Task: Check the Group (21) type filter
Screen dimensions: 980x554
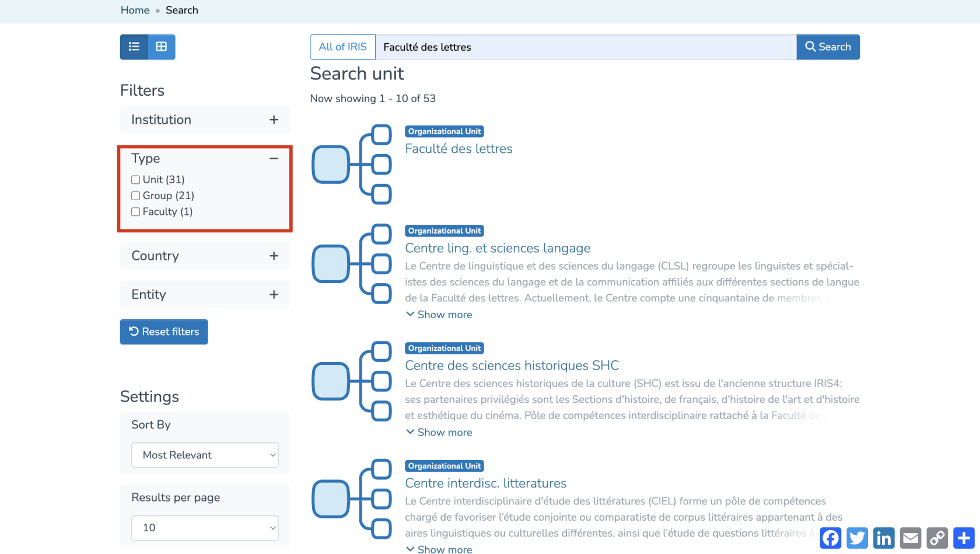Action: click(x=136, y=196)
